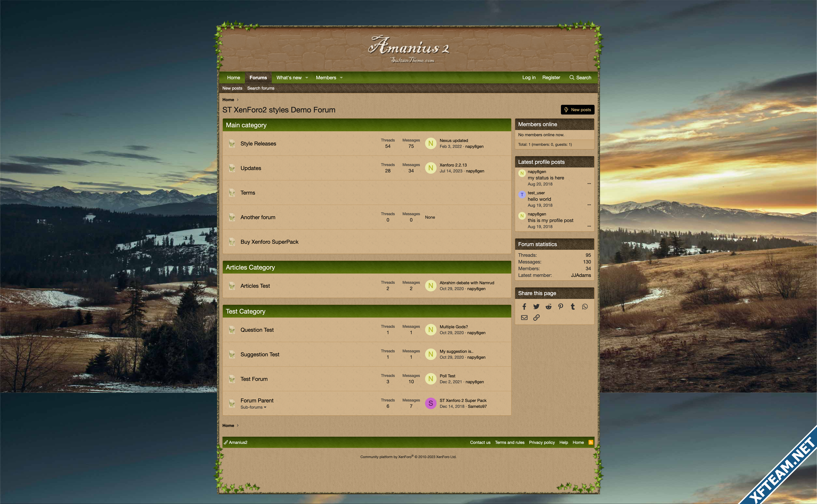Open napy8gen avatar beside Nexus updated

click(x=431, y=144)
